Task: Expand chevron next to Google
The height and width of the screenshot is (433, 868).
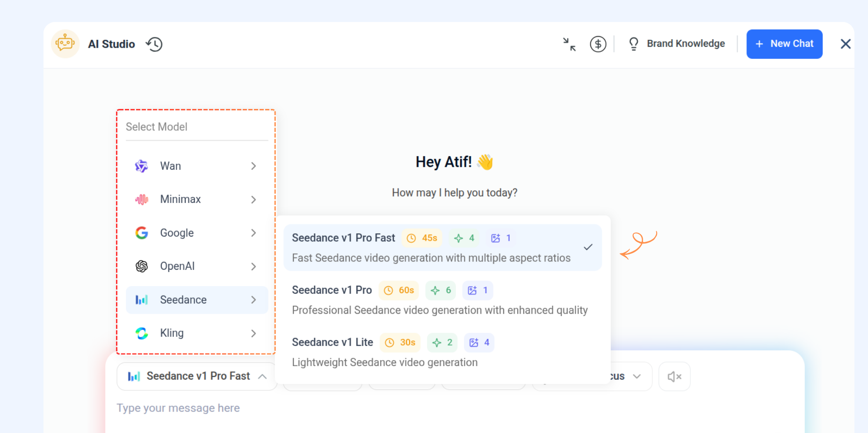Action: [253, 233]
